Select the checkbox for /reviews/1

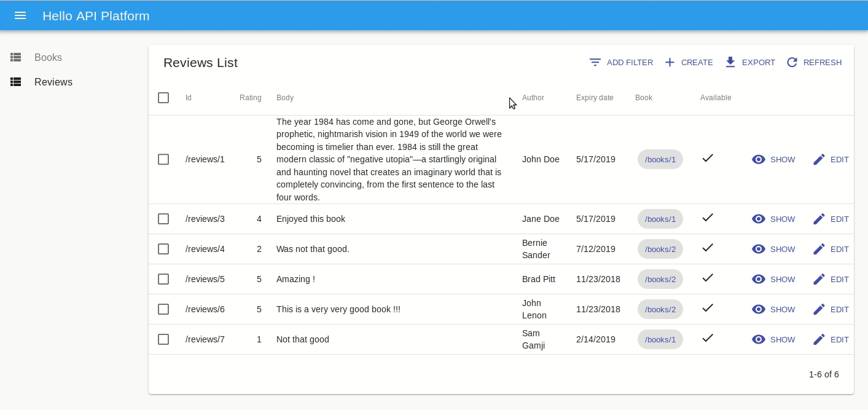click(163, 159)
